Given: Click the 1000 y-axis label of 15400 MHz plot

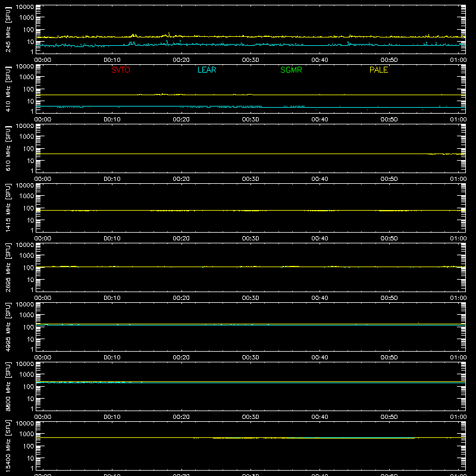Looking at the screenshot, I should (27, 434).
